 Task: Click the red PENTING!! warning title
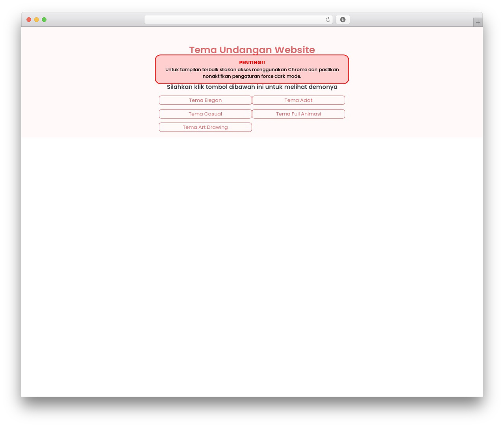click(252, 63)
